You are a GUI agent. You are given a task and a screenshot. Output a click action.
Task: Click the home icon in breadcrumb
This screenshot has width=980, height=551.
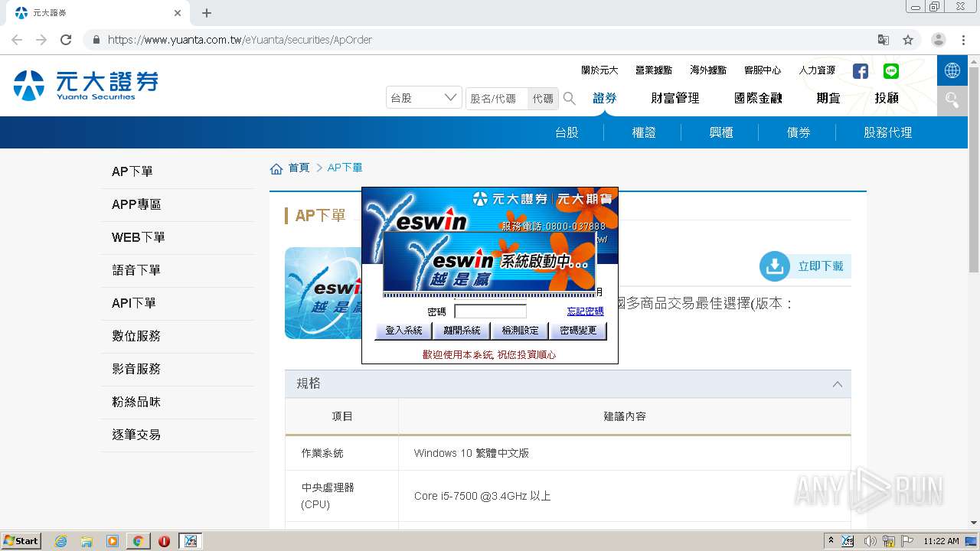(276, 168)
